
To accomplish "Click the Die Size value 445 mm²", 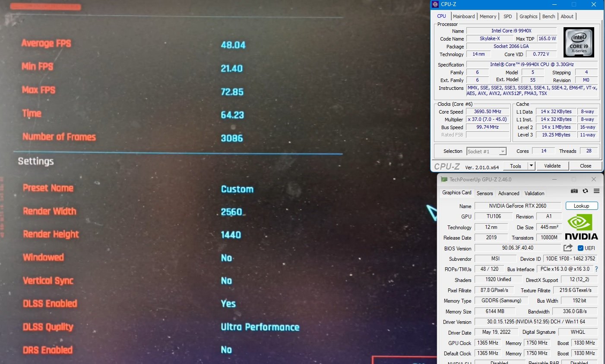I will [549, 227].
